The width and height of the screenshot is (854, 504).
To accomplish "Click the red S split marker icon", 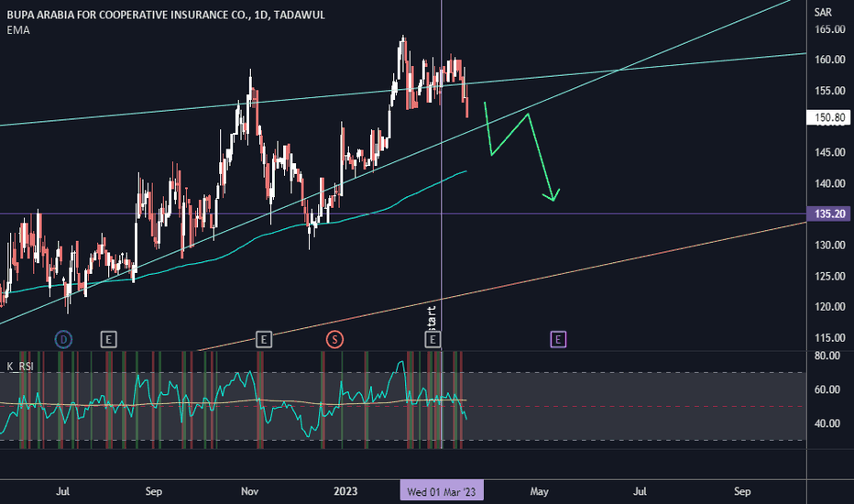I will [x=334, y=340].
